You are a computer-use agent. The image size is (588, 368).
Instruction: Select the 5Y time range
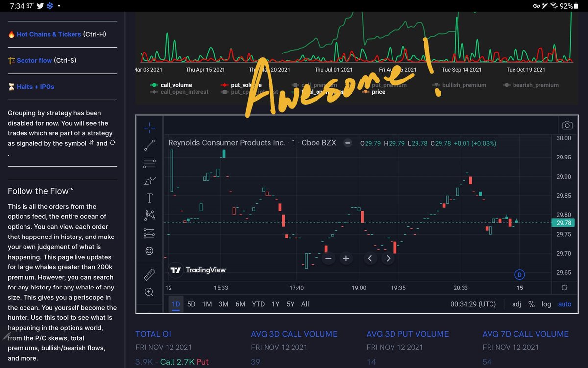(290, 304)
